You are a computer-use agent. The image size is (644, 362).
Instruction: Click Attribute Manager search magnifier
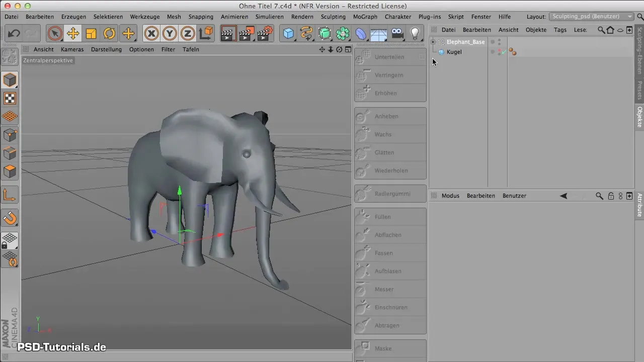[599, 196]
